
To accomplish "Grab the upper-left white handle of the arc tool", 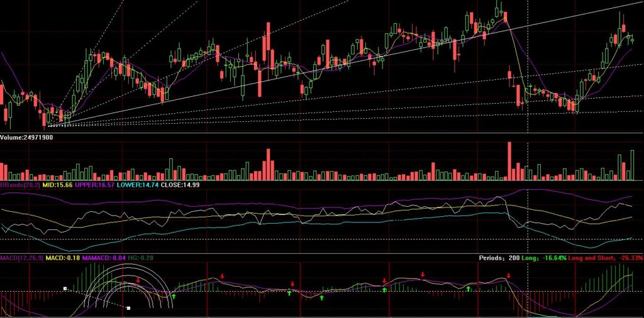I will pos(65,289).
